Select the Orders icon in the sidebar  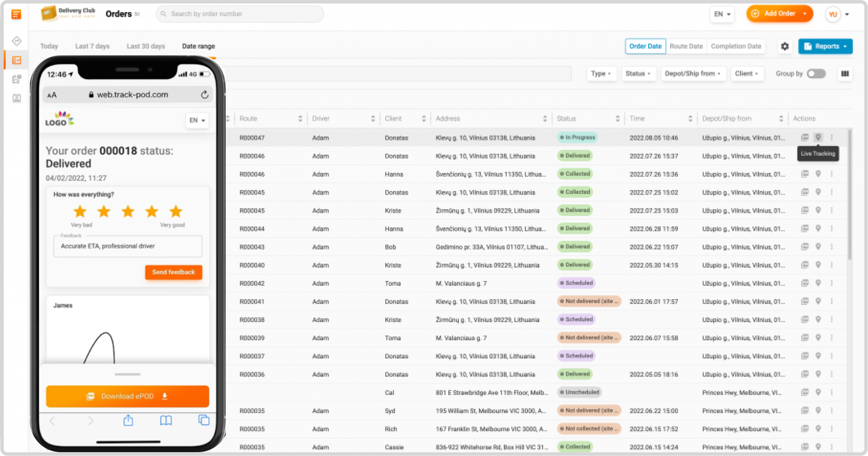pyautogui.click(x=16, y=60)
